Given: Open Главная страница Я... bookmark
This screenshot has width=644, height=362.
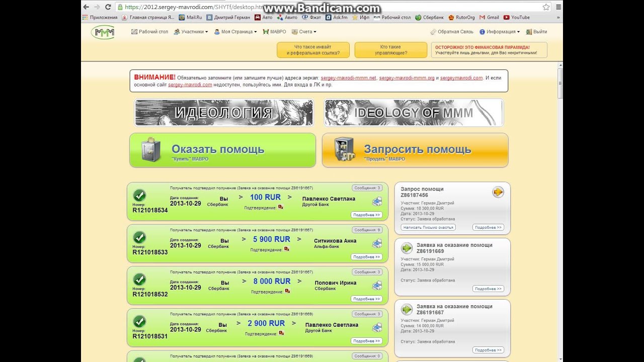Looking at the screenshot, I should pos(148,17).
